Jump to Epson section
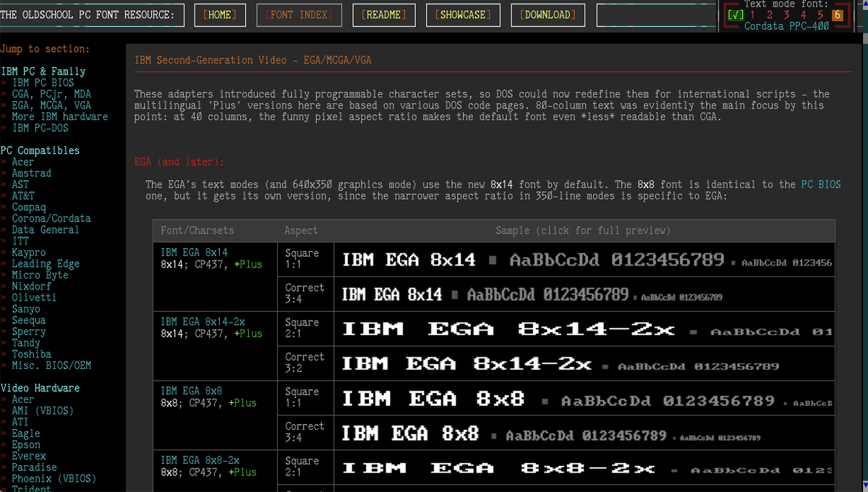 pyautogui.click(x=26, y=444)
